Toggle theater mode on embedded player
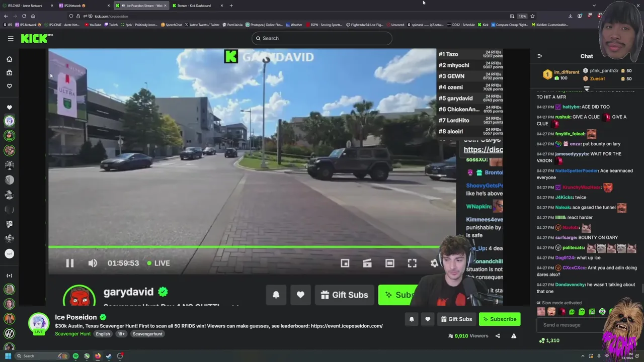 click(x=390, y=263)
